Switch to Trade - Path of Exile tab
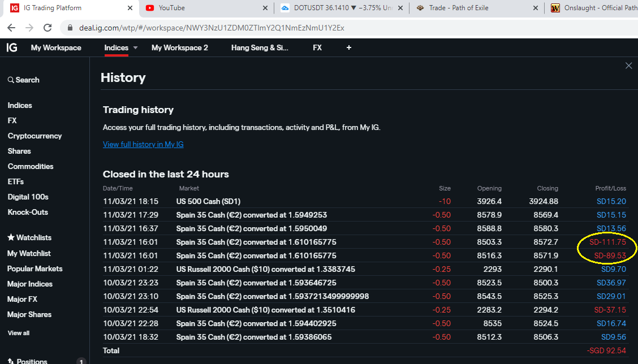The width and height of the screenshot is (638, 364). pyautogui.click(x=458, y=8)
